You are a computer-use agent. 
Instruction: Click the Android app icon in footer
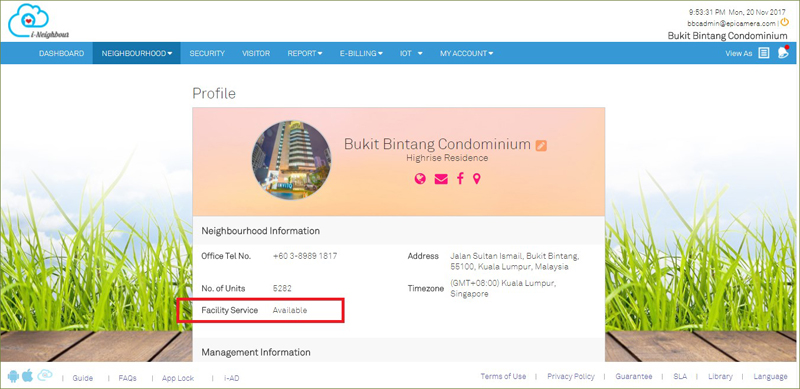(13, 377)
